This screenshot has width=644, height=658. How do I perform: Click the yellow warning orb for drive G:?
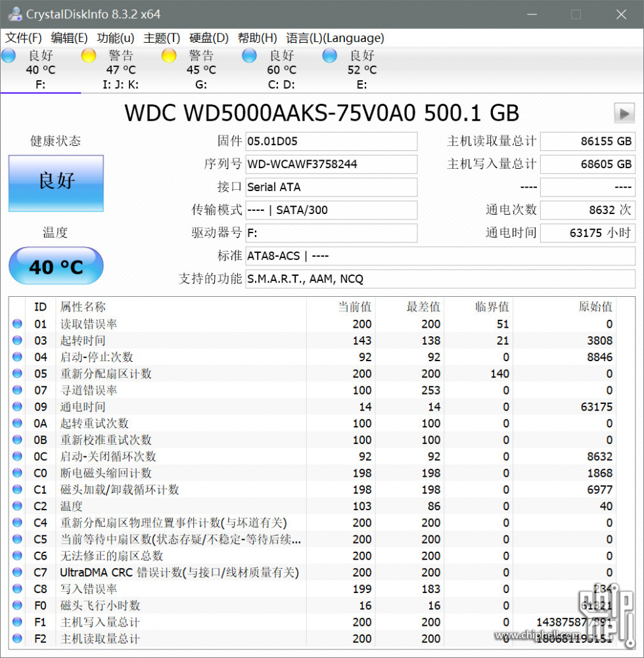169,55
